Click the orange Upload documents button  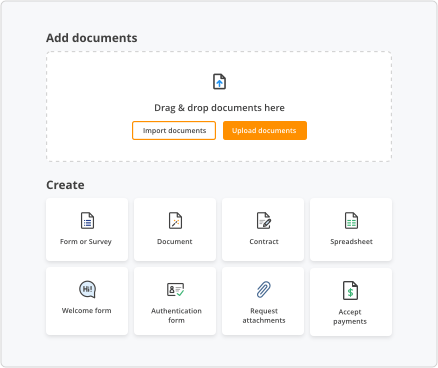(x=265, y=130)
